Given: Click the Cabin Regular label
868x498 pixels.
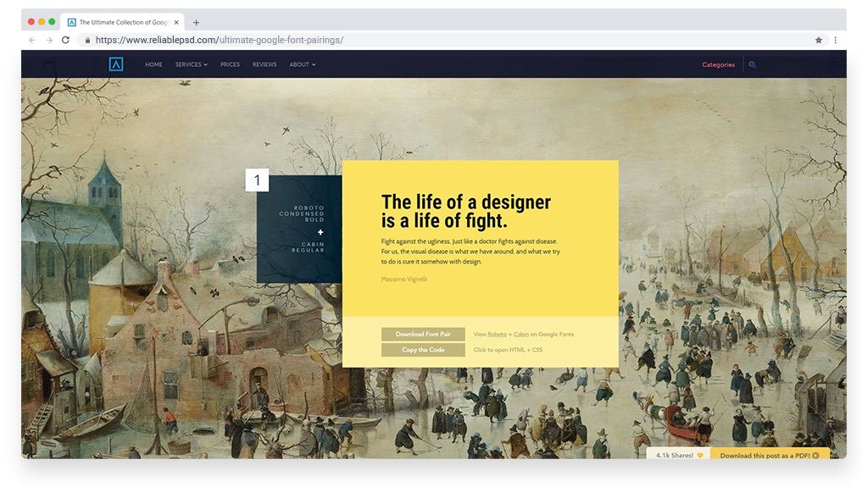Looking at the screenshot, I should click(309, 247).
